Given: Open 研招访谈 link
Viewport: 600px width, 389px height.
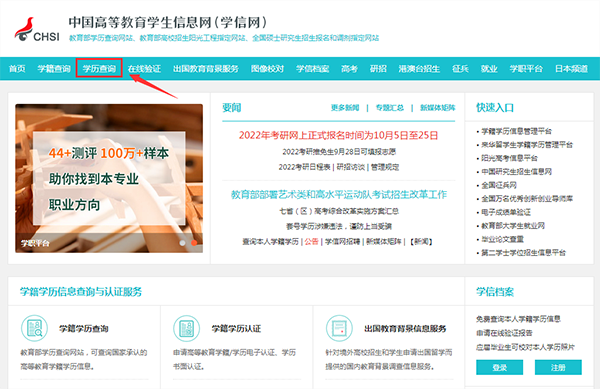Looking at the screenshot, I should tap(351, 167).
